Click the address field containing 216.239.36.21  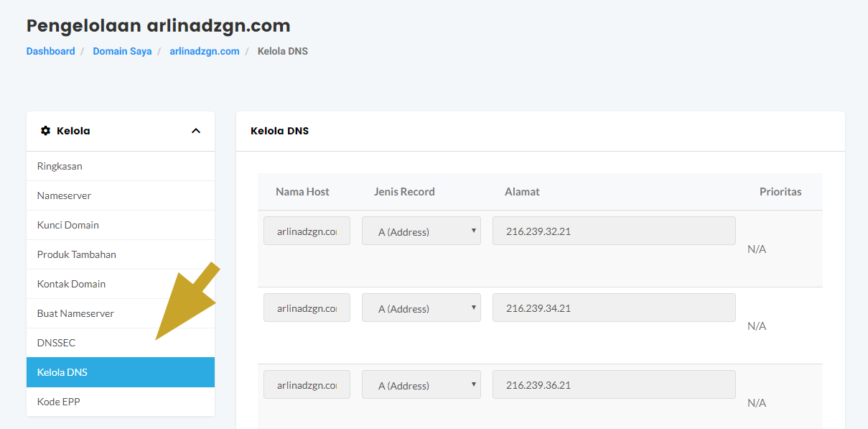click(x=614, y=384)
